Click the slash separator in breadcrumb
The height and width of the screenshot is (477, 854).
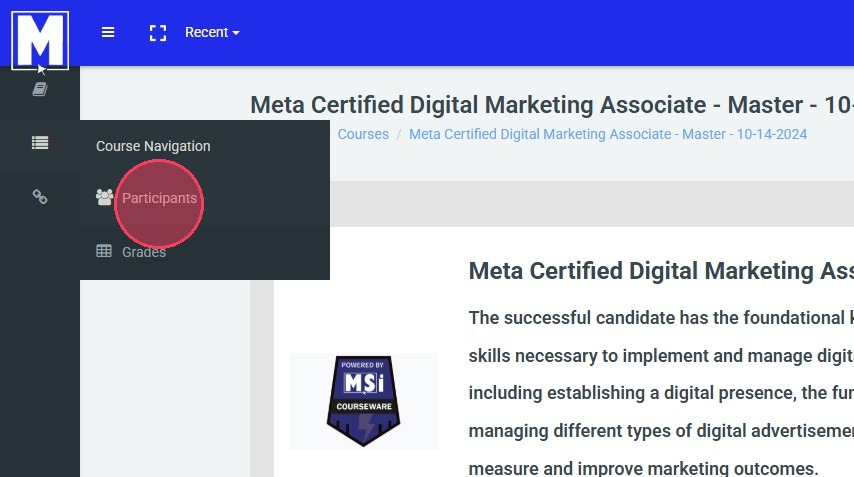tap(399, 134)
